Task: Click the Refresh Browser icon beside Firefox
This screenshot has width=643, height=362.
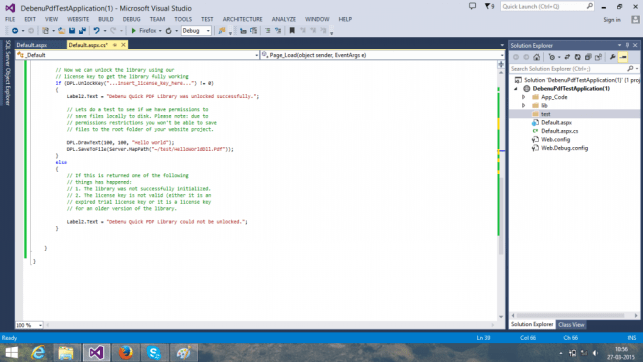Action: click(169, 31)
